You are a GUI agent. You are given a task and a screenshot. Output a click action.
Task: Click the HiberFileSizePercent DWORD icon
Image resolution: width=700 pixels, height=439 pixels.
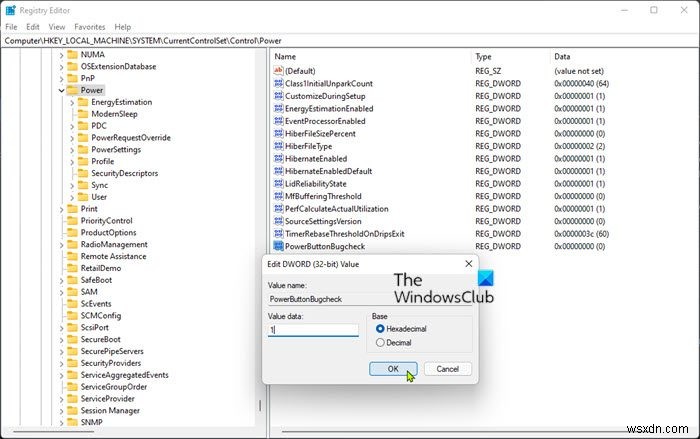(278, 133)
